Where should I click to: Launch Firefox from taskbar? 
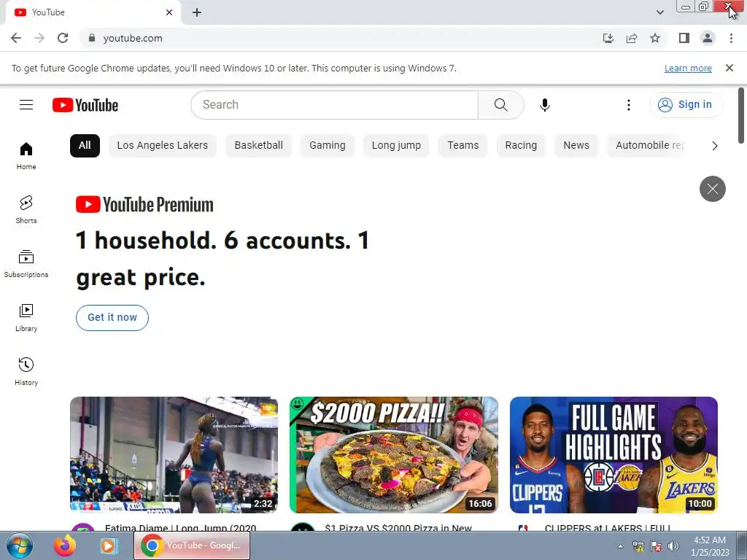[65, 545]
